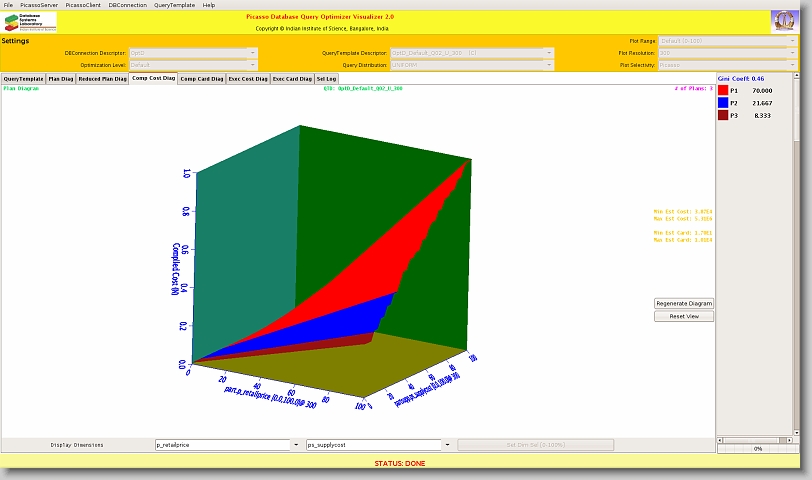Open the PicassoServer menu
This screenshot has width=812, height=480.
(40, 5)
